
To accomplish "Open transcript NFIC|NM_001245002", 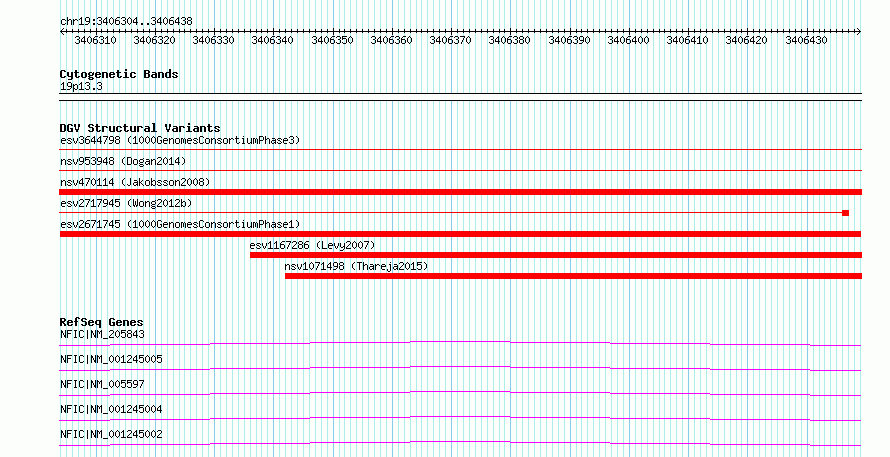I will tap(111, 434).
